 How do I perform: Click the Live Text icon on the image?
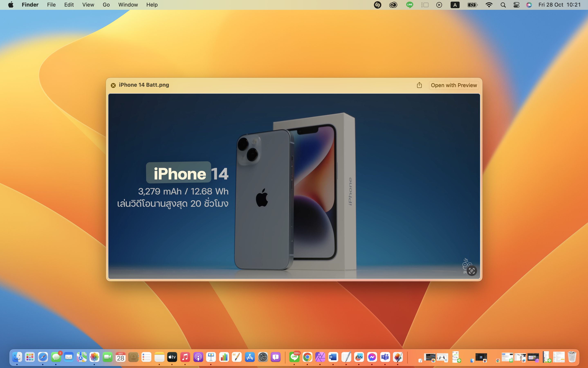tap(471, 271)
